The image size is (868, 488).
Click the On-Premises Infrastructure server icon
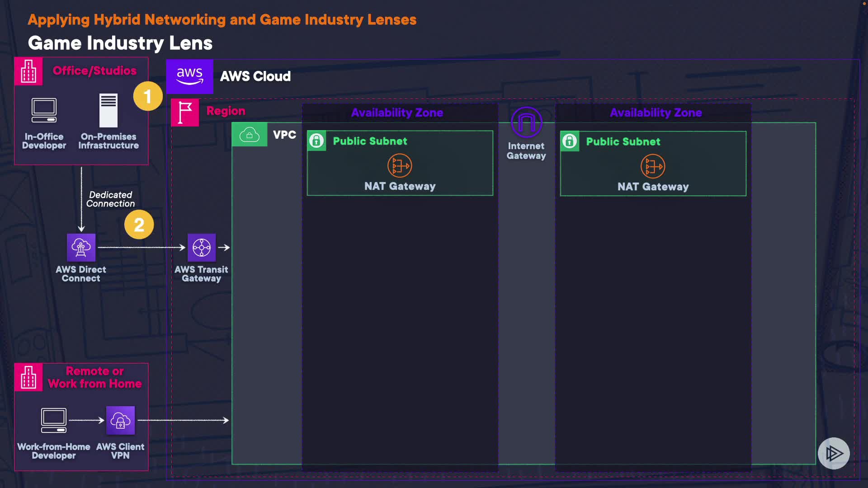pyautogui.click(x=108, y=110)
